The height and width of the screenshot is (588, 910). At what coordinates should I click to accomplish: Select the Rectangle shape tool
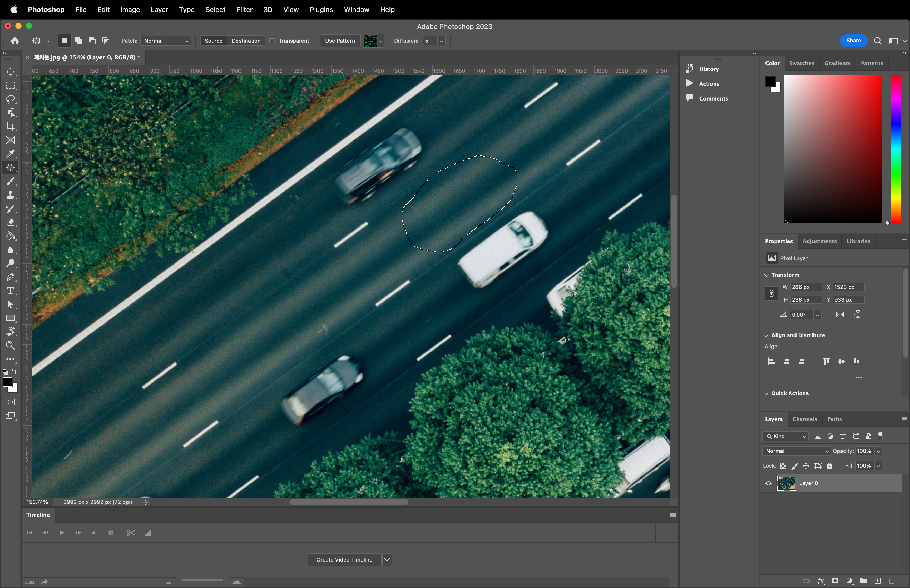(10, 318)
